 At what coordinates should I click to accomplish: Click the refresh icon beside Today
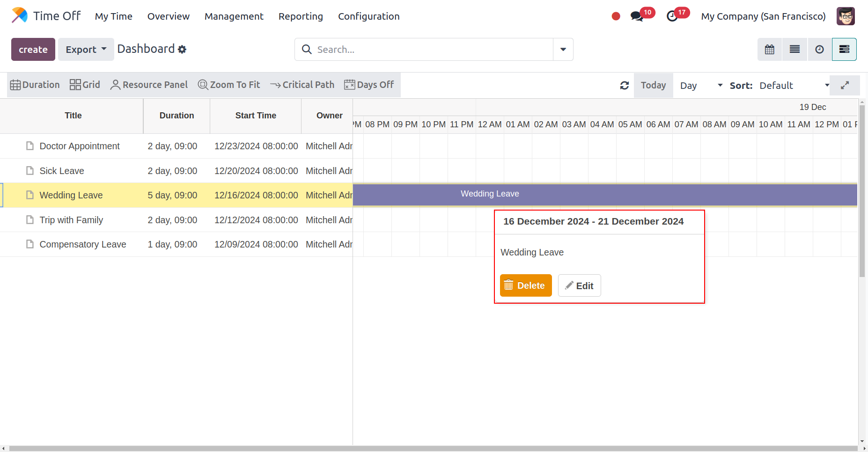pos(624,86)
